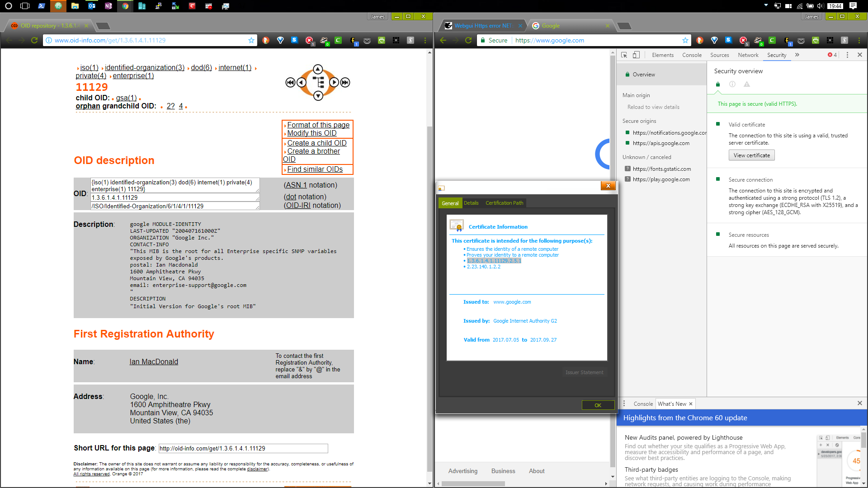Show the DevTools error count badge

coord(832,55)
